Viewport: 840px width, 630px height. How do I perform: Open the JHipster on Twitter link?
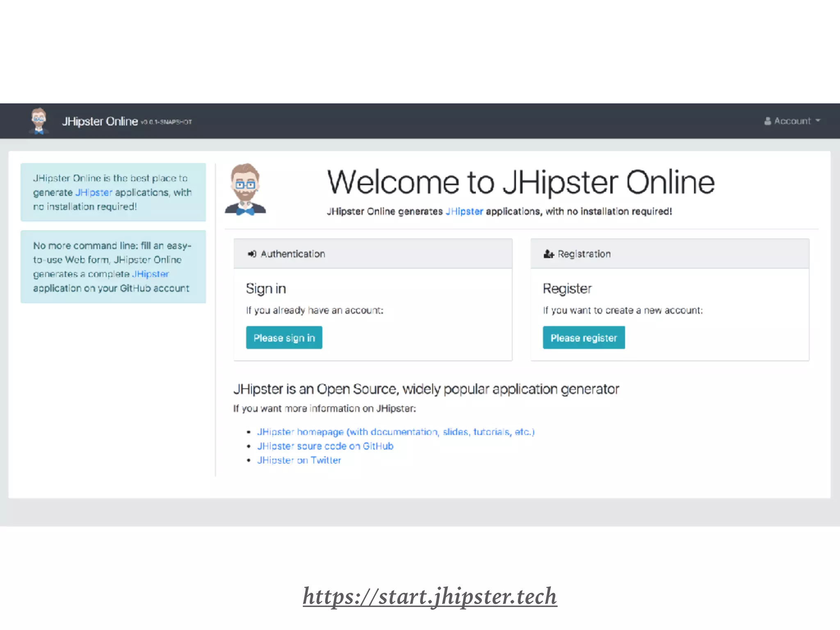(x=299, y=460)
